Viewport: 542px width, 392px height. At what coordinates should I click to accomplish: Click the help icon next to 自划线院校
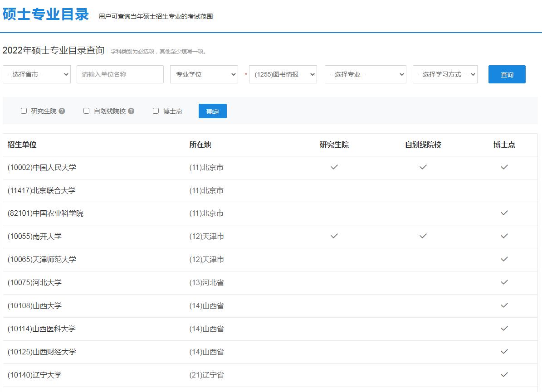(131, 111)
